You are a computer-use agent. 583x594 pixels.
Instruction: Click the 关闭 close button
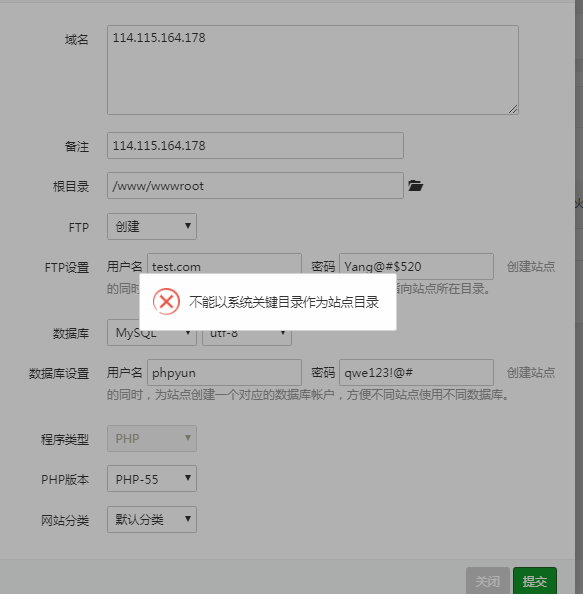click(x=488, y=581)
